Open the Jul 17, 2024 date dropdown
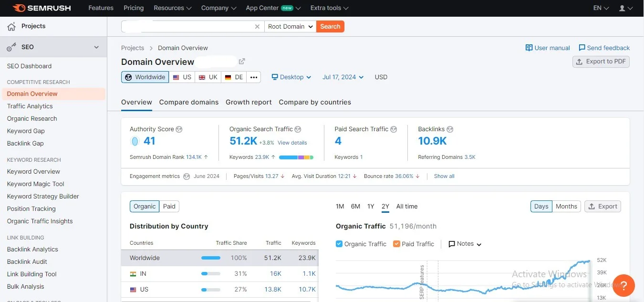The image size is (644, 302). 343,77
